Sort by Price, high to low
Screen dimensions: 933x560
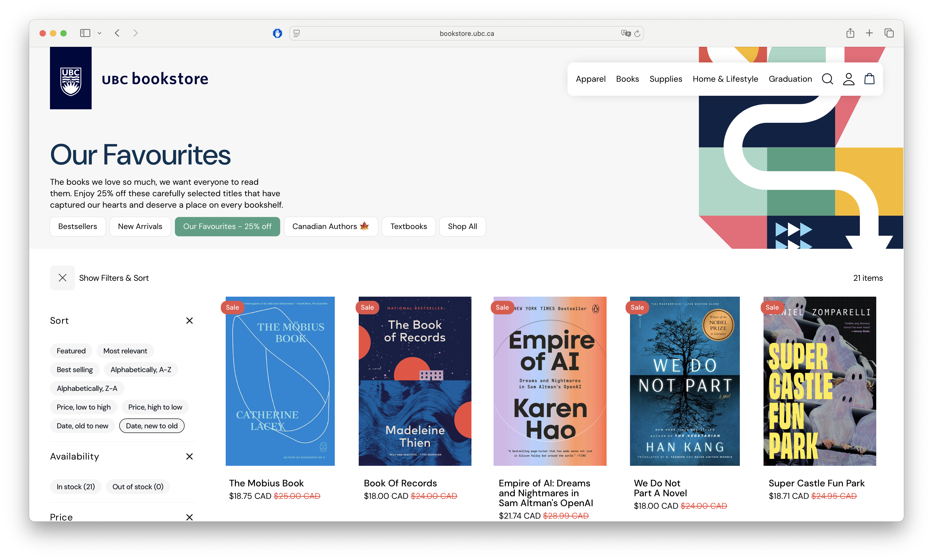(155, 407)
